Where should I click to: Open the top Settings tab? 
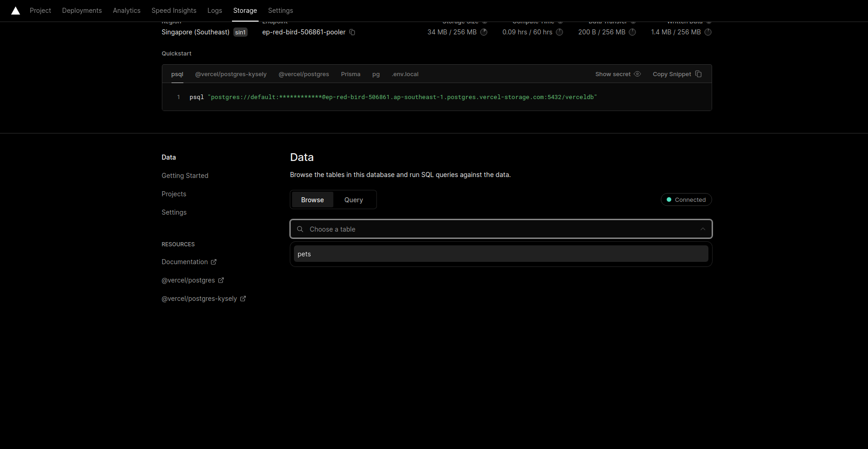point(281,11)
